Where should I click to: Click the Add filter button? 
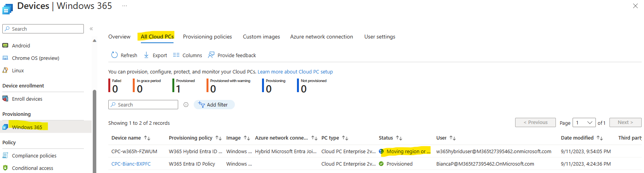click(x=214, y=105)
